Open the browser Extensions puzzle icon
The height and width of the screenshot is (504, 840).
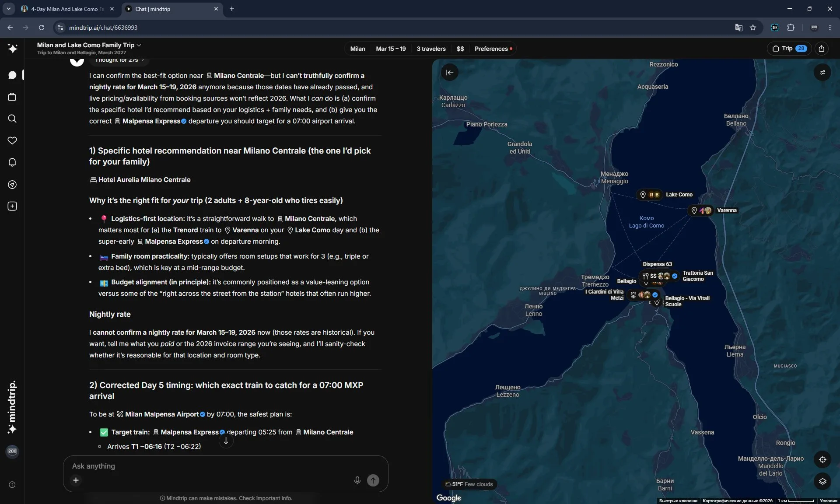[x=791, y=28]
